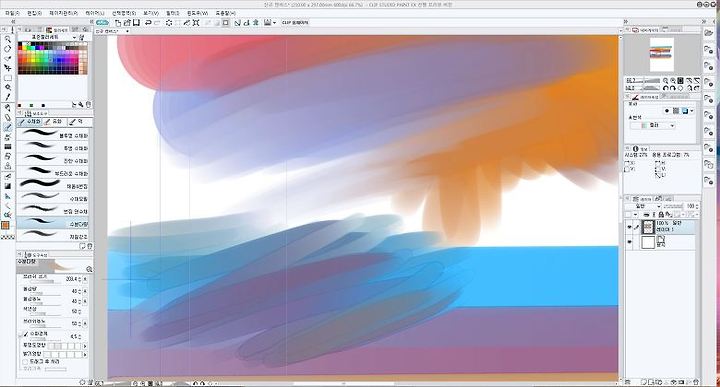This screenshot has width=720, height=387.
Task: Open the 표현색 컬러 dropdown
Action: [653, 125]
